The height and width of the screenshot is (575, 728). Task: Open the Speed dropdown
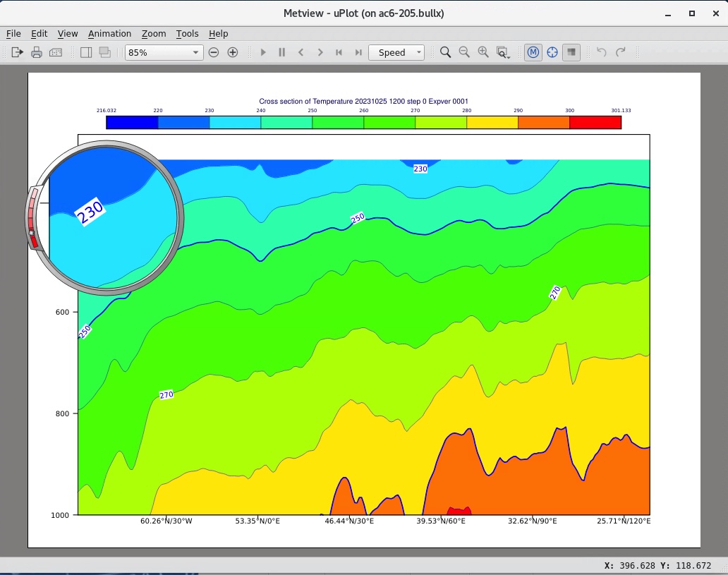396,52
